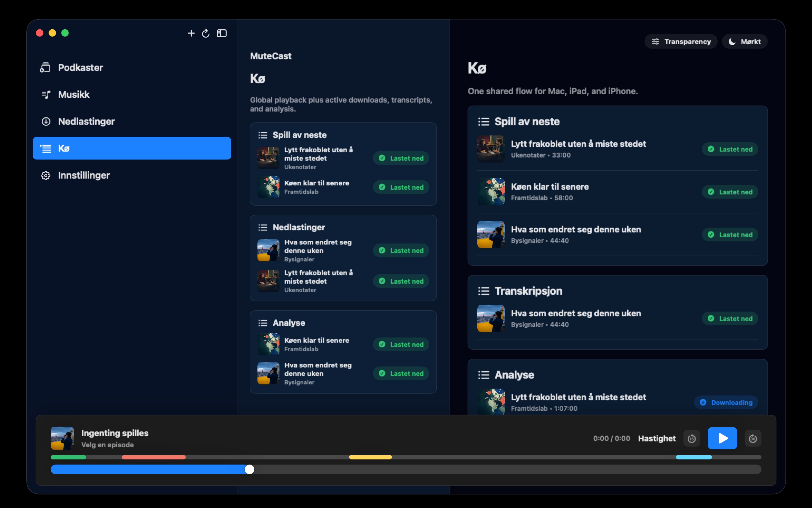Open Innstillinger in the sidebar
Screen dimensions: 812x508
pyautogui.click(x=132, y=175)
